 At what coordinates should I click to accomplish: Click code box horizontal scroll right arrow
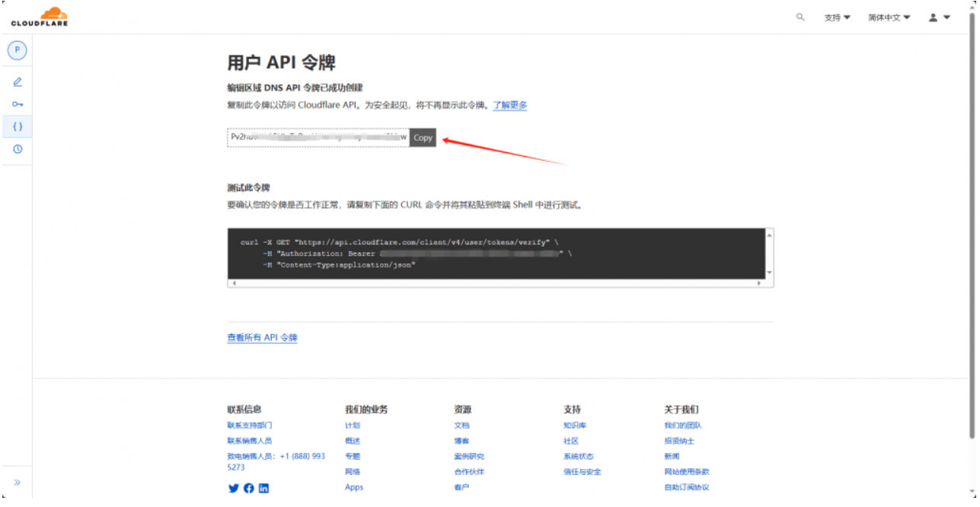coord(759,283)
